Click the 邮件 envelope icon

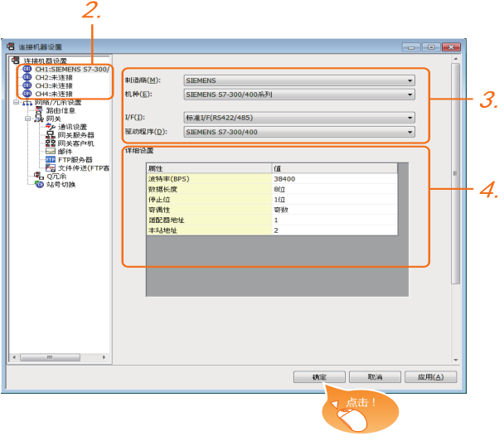[51, 152]
